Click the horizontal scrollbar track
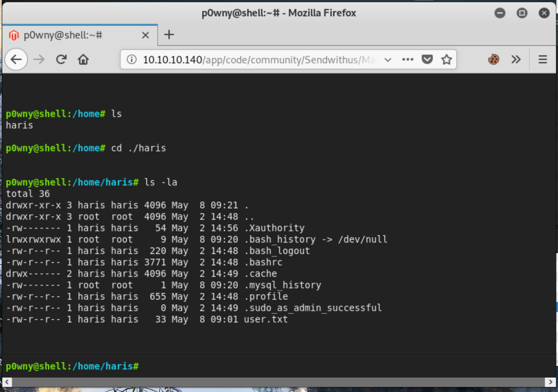The width and height of the screenshot is (558, 392). coord(278,382)
